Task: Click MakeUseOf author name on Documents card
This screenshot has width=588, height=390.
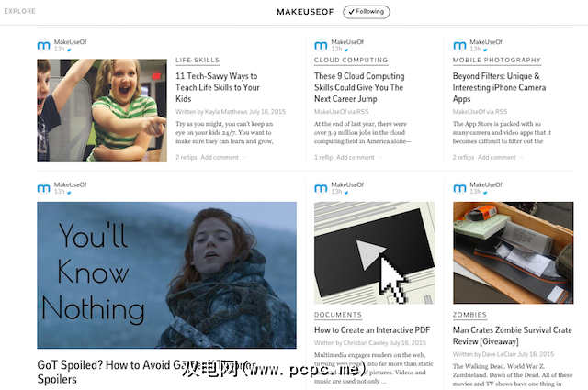Action: click(347, 184)
